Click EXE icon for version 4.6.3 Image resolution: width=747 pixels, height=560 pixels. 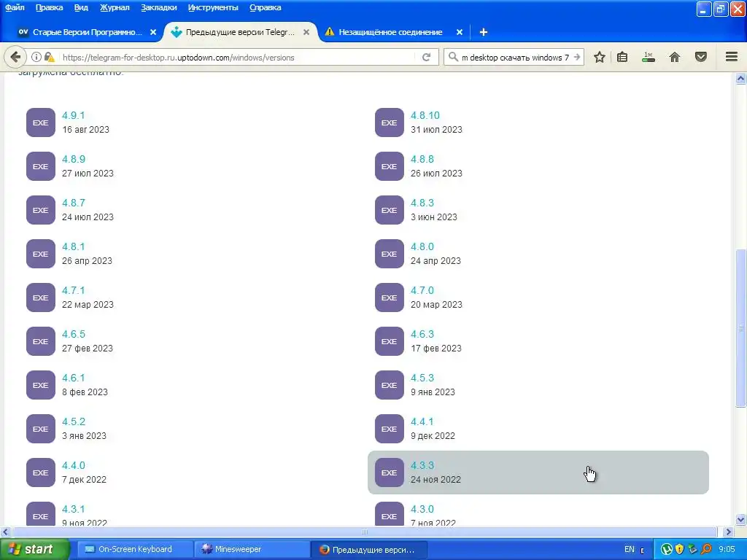pos(390,341)
